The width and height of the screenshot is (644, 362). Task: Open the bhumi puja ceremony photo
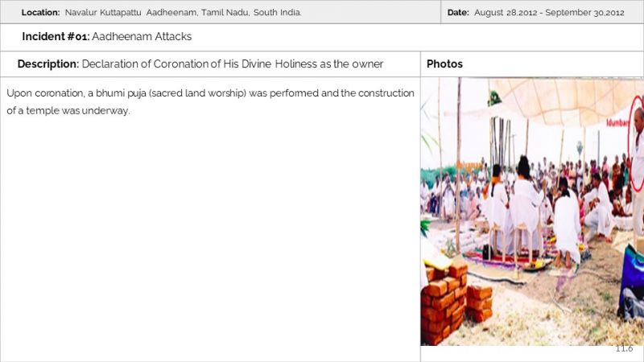532,212
